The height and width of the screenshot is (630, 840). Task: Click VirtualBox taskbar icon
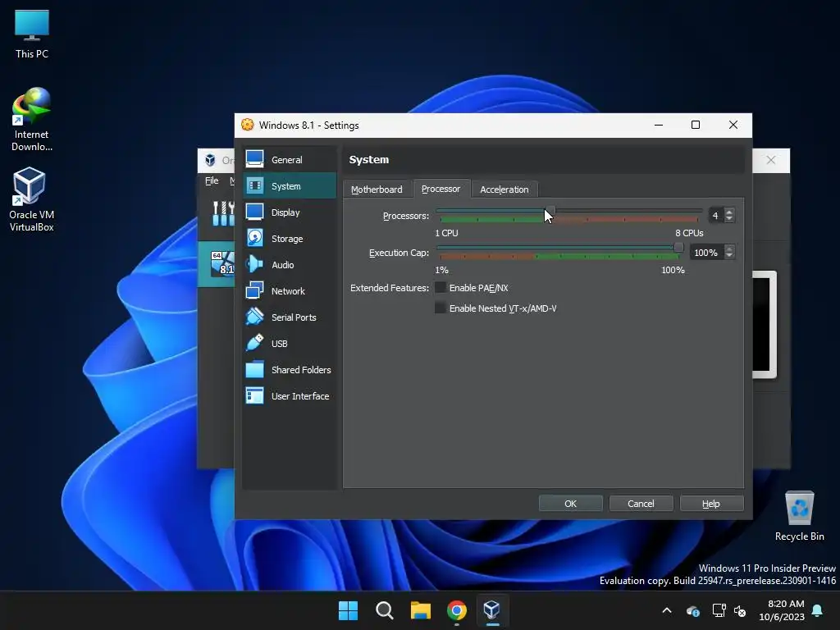[492, 610]
